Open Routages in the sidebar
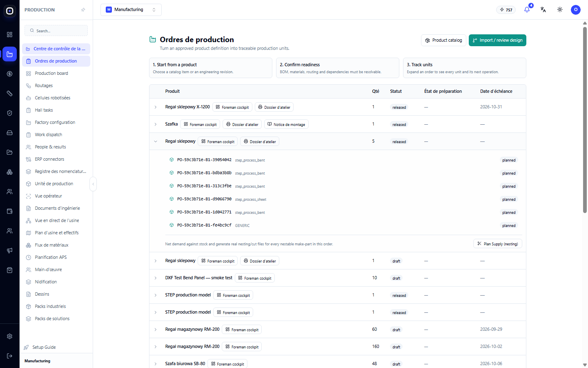 (56, 85)
